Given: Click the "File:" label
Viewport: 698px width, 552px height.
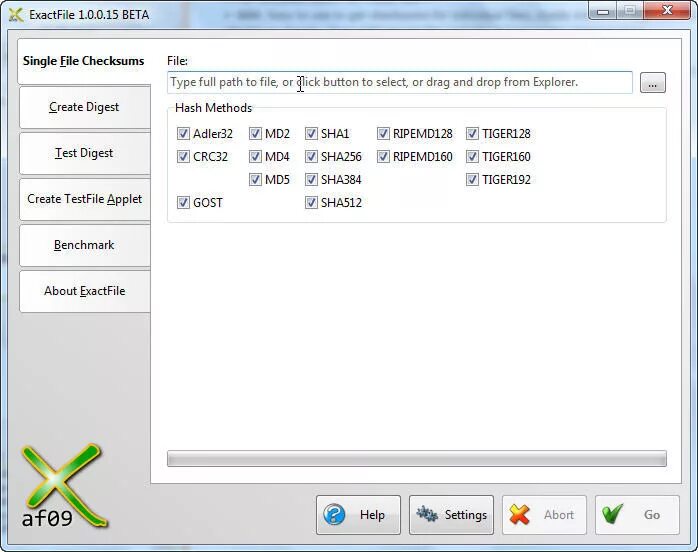Looking at the screenshot, I should click(x=177, y=61).
